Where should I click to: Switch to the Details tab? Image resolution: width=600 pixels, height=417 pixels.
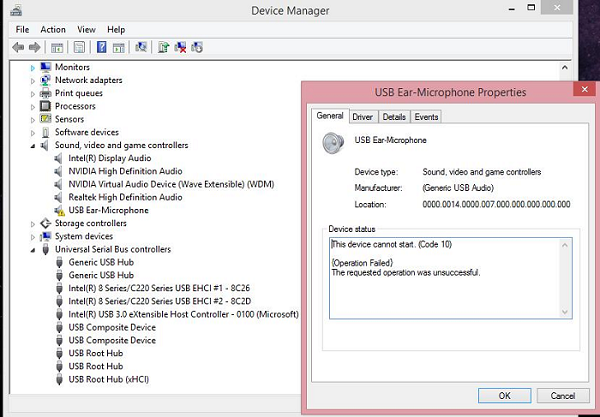(x=394, y=117)
